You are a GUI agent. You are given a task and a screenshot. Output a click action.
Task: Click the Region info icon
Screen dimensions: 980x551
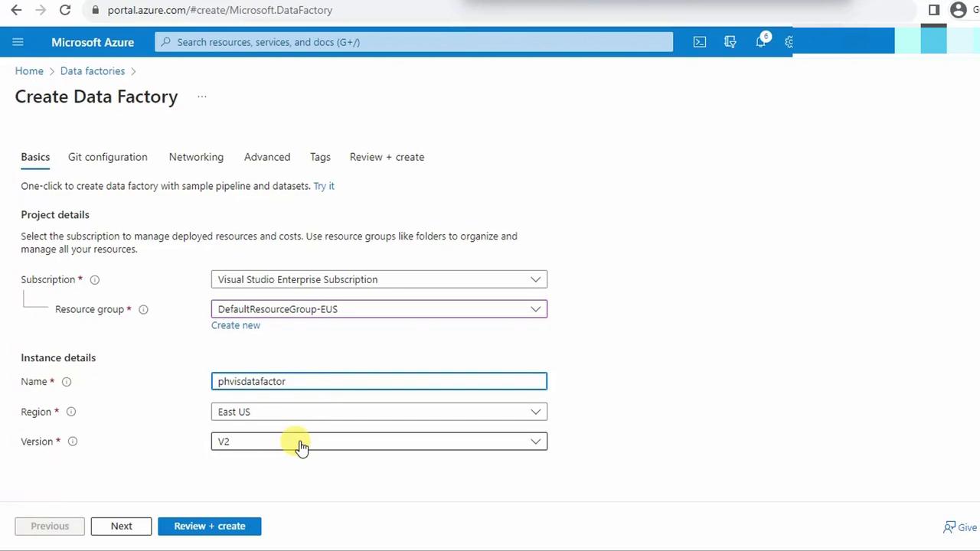[x=71, y=412]
